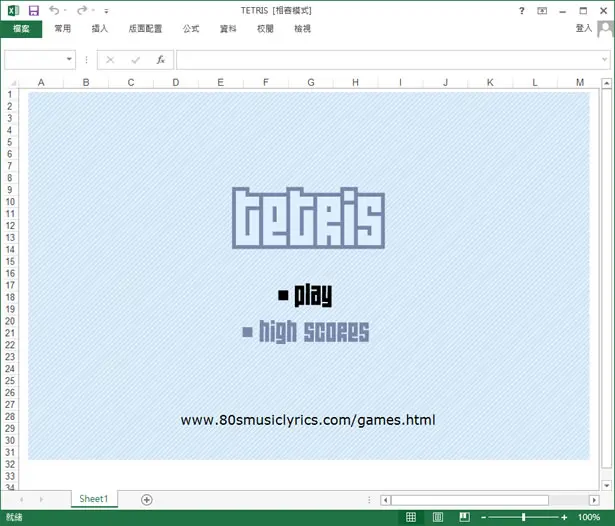Image resolution: width=615 pixels, height=526 pixels.
Task: Click the Redo arrow icon
Action: pos(82,11)
